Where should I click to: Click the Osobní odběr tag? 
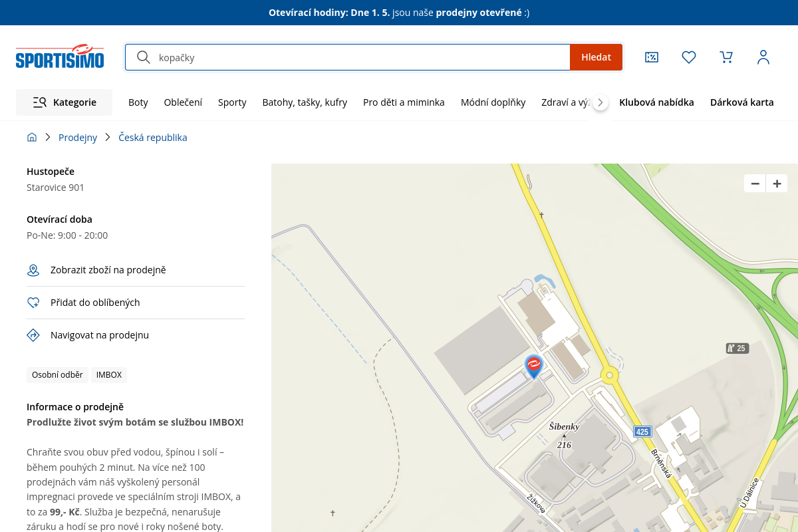pyautogui.click(x=57, y=375)
